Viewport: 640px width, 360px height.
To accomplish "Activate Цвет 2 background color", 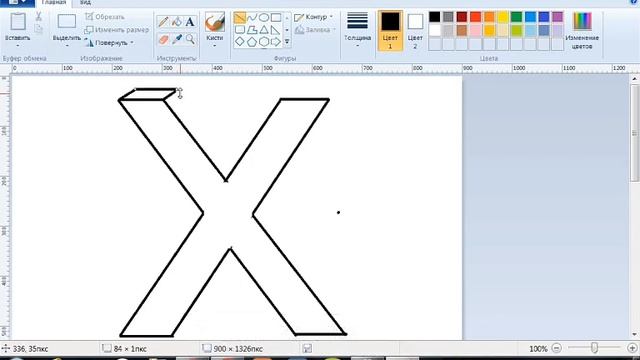I will pyautogui.click(x=415, y=31).
